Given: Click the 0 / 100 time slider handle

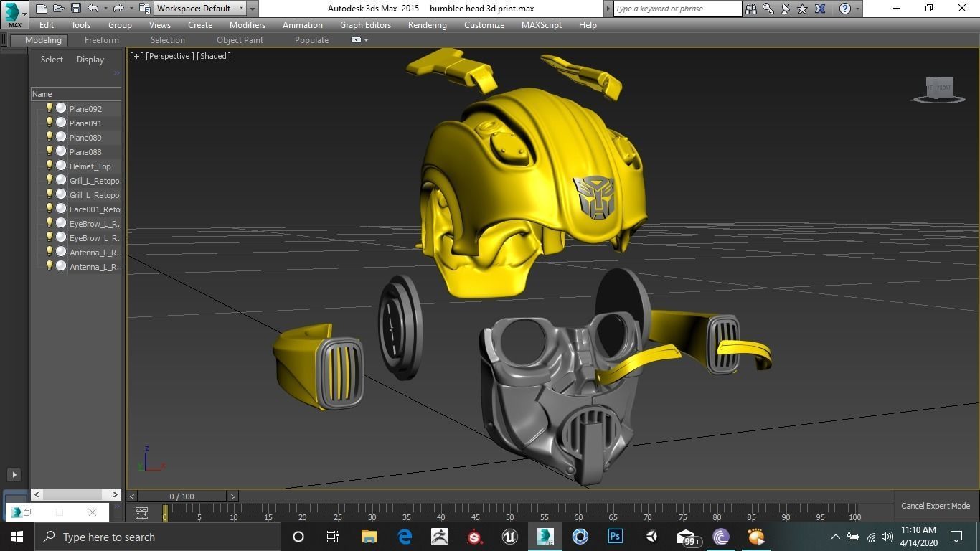Looking at the screenshot, I should (182, 496).
